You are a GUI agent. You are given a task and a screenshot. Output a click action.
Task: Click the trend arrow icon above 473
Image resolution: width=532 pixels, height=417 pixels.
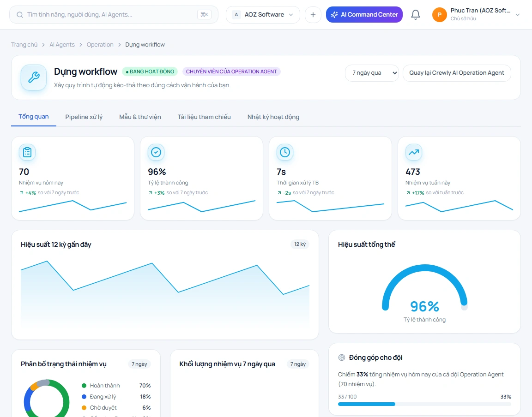(414, 152)
